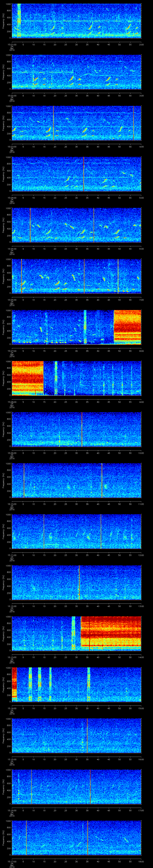Open the spectrogram panel starting at 15:11:00
153x868 pixels.
tap(77, 531)
